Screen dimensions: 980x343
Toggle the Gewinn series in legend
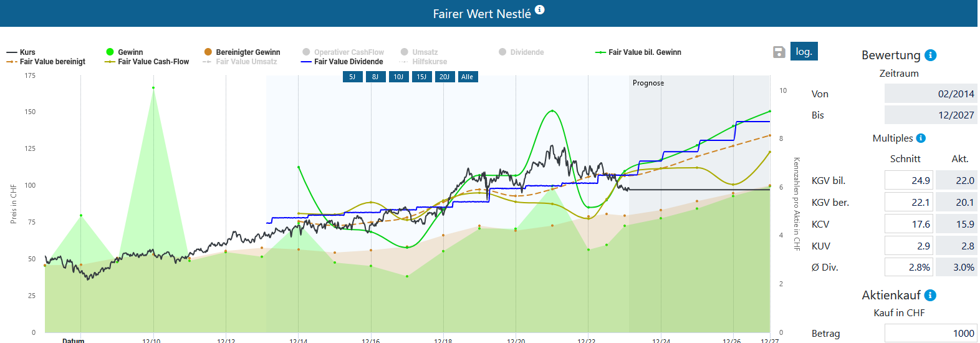(x=125, y=52)
